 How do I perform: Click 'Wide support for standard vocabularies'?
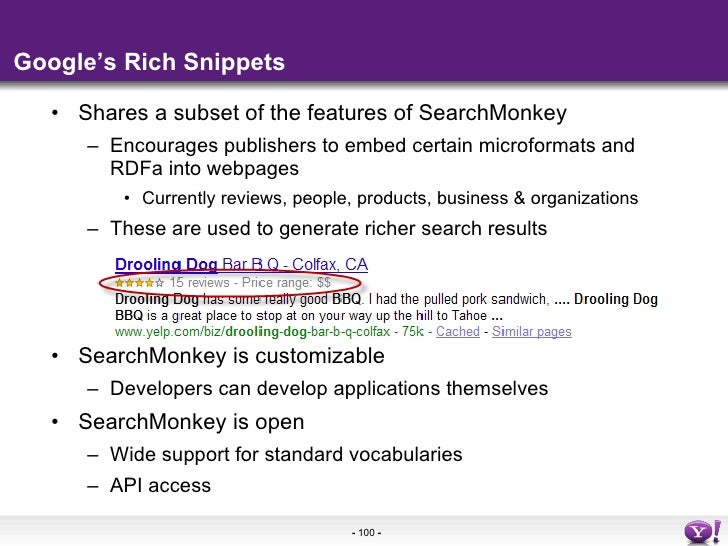pyautogui.click(x=286, y=454)
